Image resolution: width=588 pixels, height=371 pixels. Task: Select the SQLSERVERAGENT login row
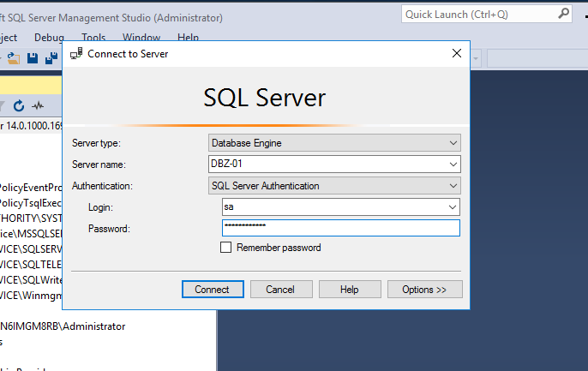[x=31, y=249]
